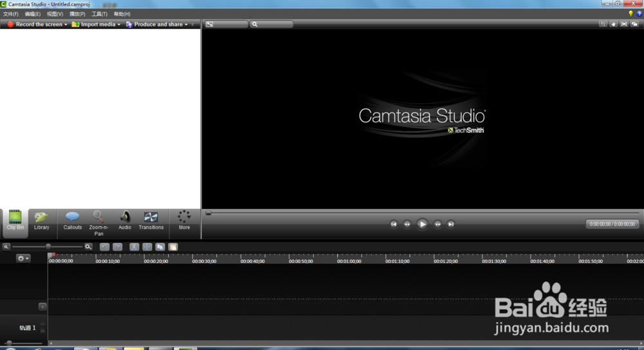Redo the last timeline action
The width and height of the screenshot is (644, 350).
[x=117, y=247]
